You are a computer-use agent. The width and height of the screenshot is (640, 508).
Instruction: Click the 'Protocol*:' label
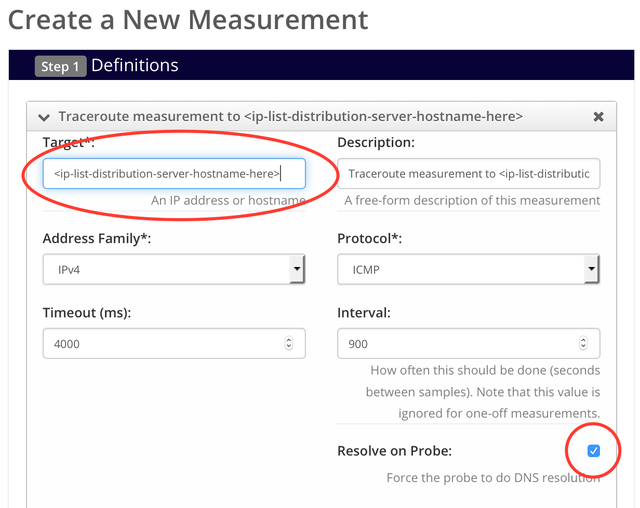(x=369, y=238)
